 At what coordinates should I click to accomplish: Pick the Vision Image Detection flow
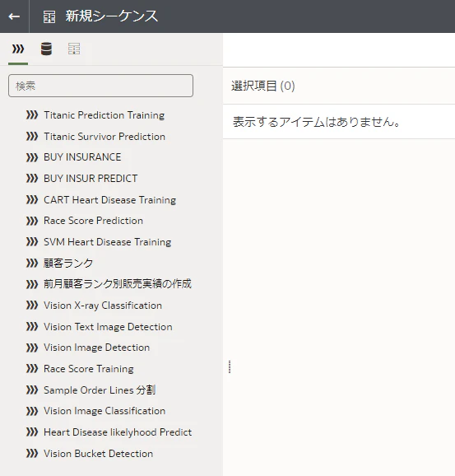[x=97, y=348]
